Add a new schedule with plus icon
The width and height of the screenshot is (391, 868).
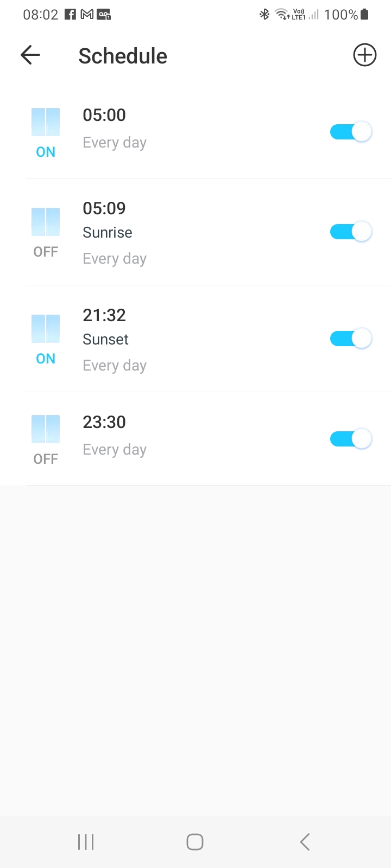[x=364, y=55]
